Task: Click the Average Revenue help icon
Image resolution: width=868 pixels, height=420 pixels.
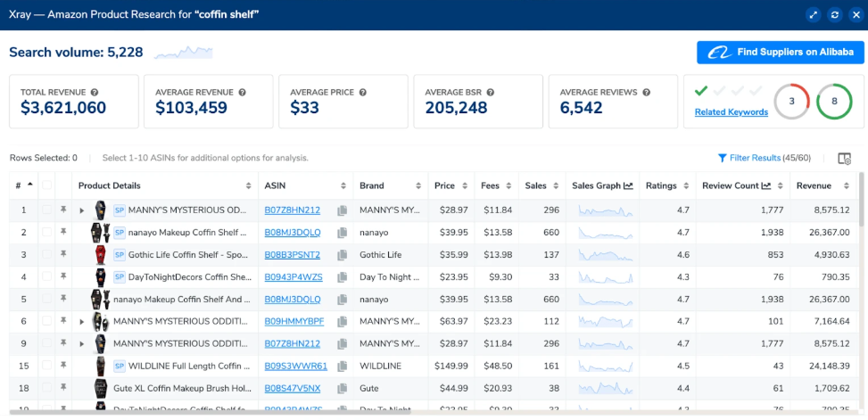Action: pos(242,93)
